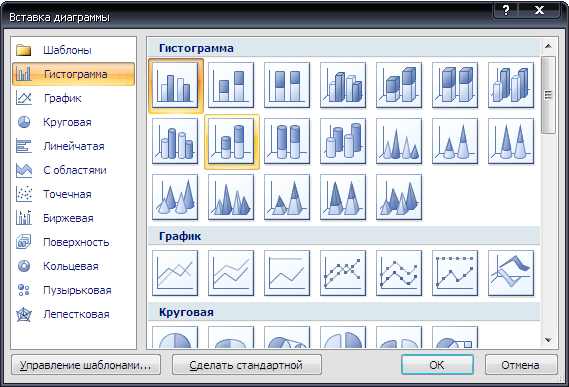Select 3-D pyramid chart

(x=399, y=197)
